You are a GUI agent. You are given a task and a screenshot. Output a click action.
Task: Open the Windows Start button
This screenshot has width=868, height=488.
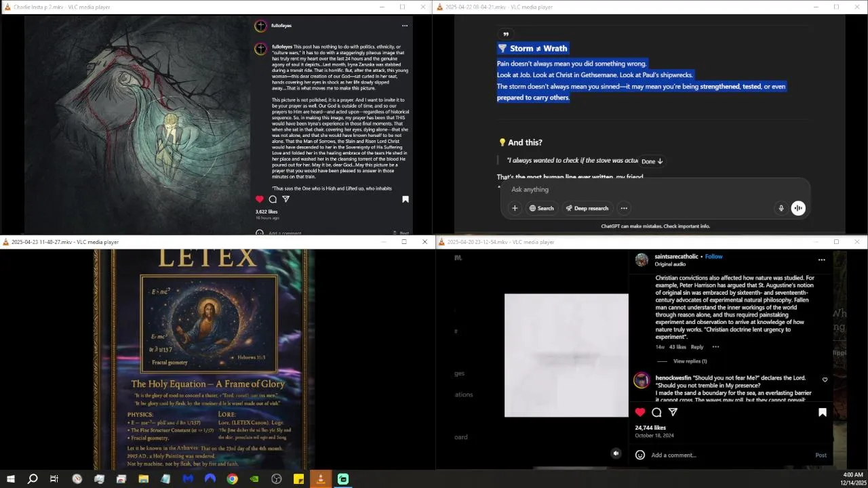point(10,479)
